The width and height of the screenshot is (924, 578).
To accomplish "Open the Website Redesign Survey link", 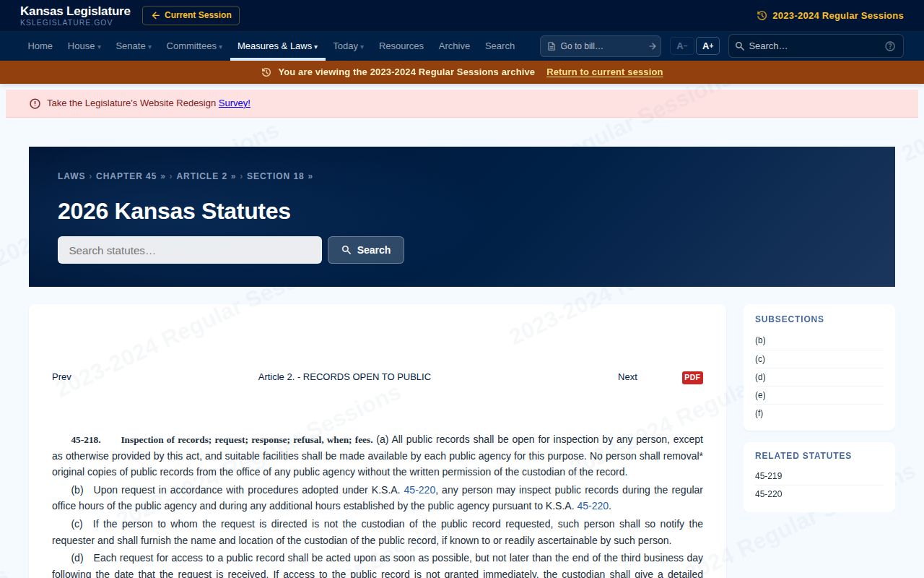I will (x=235, y=103).
